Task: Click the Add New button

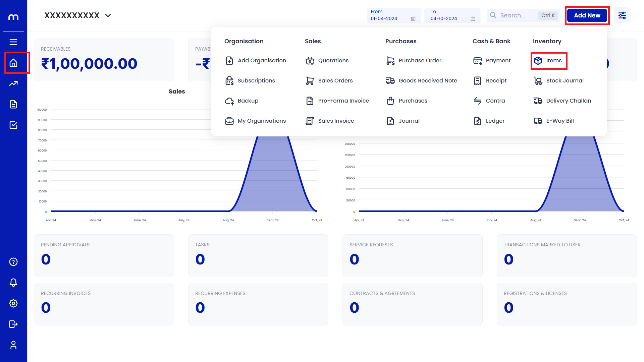Action: pyautogui.click(x=587, y=15)
